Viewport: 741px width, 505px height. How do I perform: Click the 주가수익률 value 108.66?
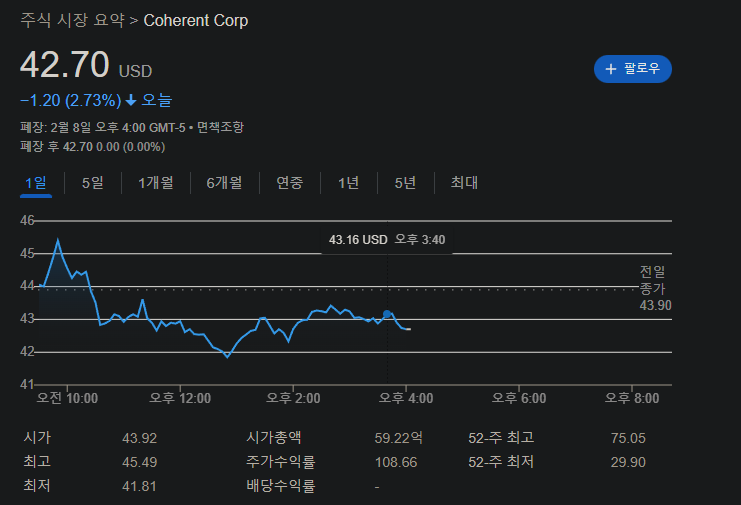[396, 462]
